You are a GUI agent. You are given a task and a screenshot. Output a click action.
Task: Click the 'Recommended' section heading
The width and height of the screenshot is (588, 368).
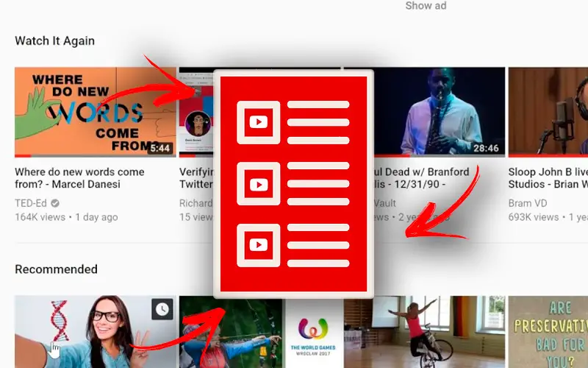coord(57,269)
